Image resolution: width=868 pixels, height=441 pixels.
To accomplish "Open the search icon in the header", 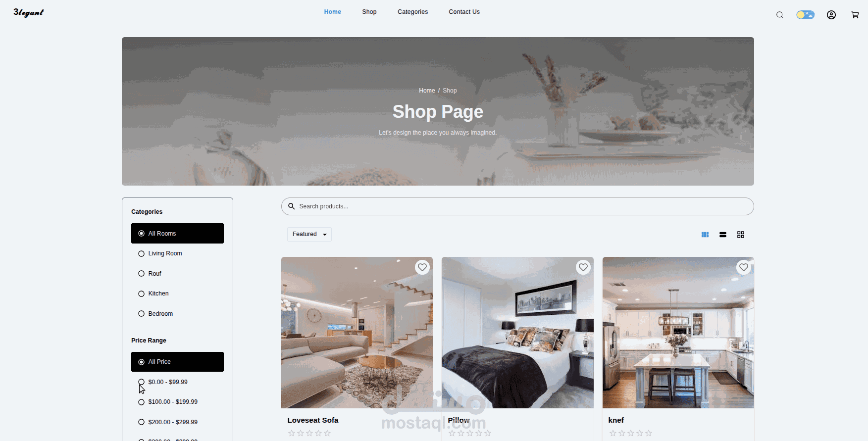I will (779, 15).
